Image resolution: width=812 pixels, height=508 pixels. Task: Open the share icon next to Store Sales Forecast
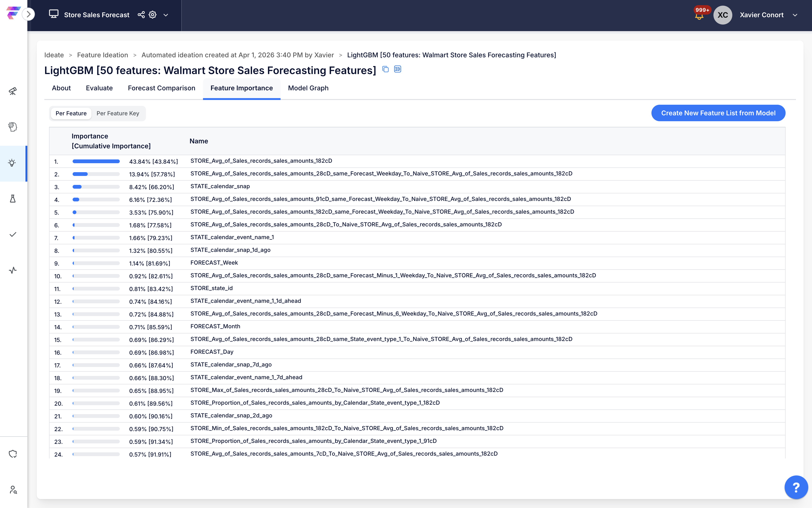[x=141, y=14]
